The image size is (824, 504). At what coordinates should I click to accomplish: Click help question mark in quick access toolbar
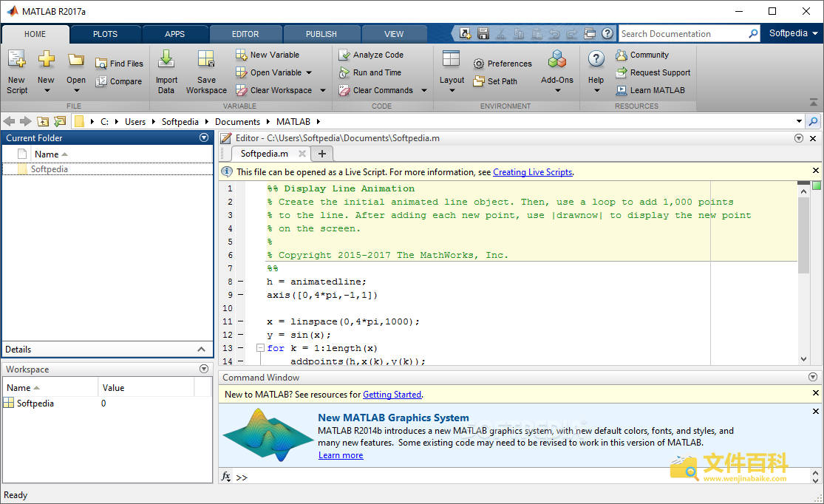click(607, 34)
